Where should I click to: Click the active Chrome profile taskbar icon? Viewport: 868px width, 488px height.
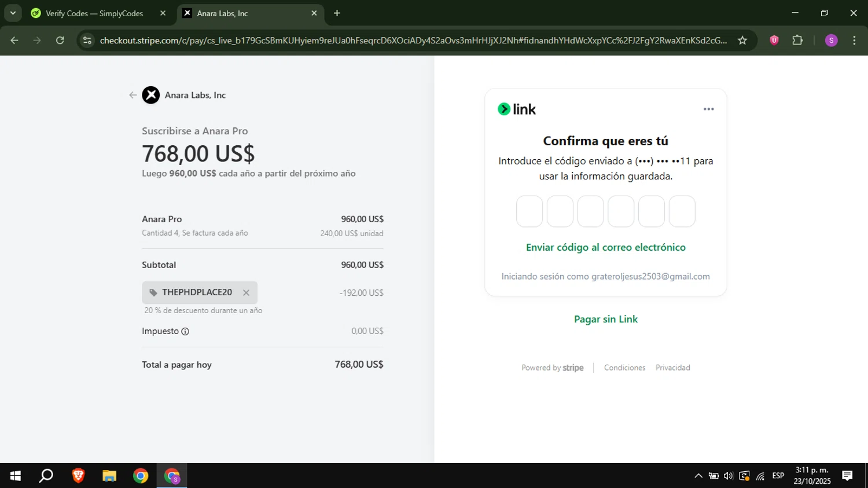tap(172, 476)
